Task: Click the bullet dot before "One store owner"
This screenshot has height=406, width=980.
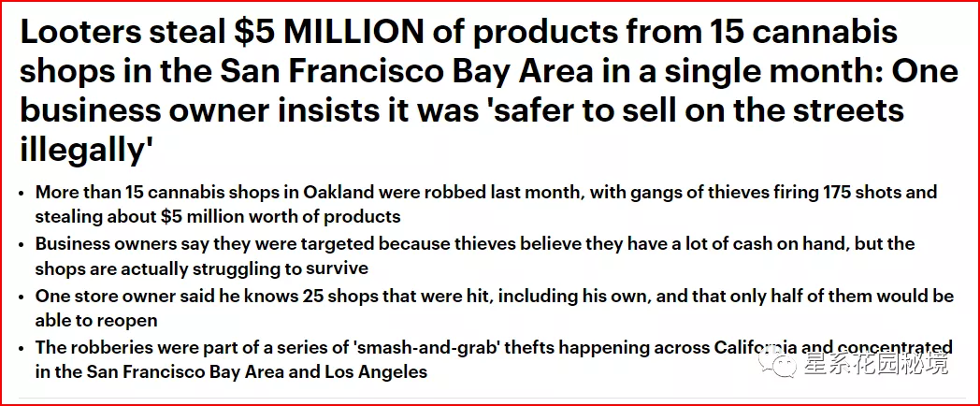Action: pos(21,297)
